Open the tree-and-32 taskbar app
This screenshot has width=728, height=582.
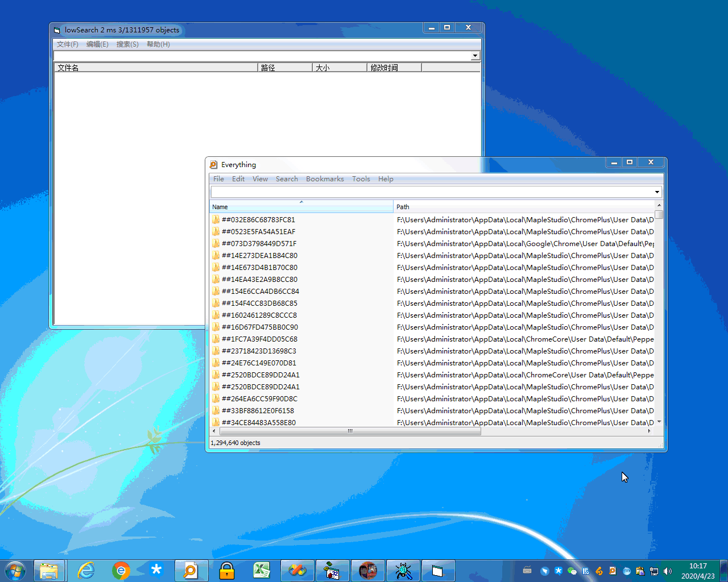point(332,571)
